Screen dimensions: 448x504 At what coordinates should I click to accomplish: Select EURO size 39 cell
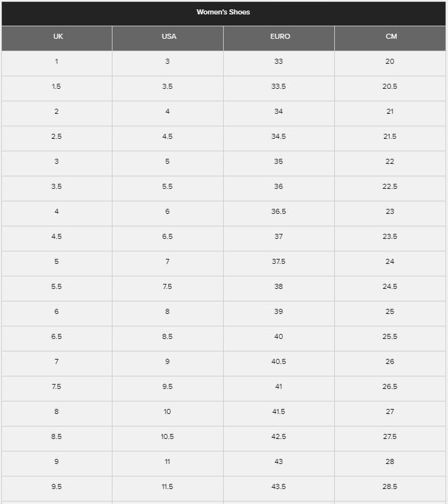click(x=279, y=311)
